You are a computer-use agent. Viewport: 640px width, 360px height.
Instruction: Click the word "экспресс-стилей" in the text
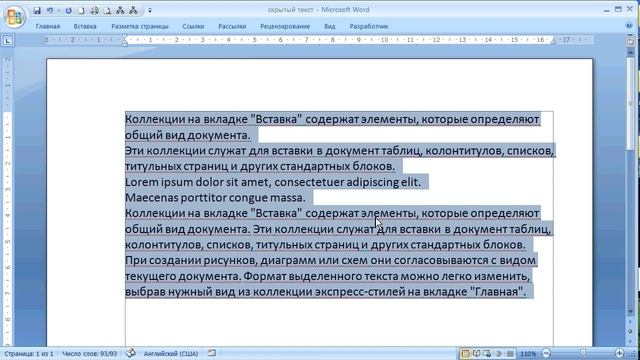pyautogui.click(x=360, y=292)
